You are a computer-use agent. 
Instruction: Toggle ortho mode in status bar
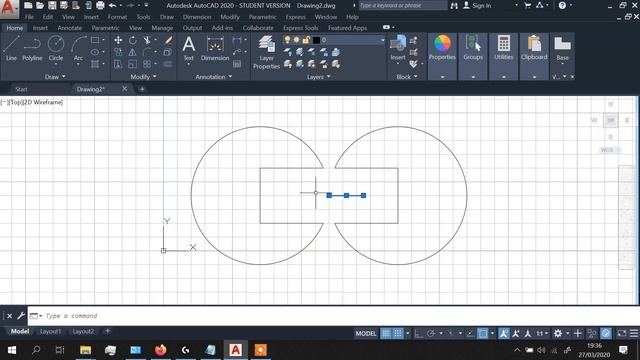[418, 333]
